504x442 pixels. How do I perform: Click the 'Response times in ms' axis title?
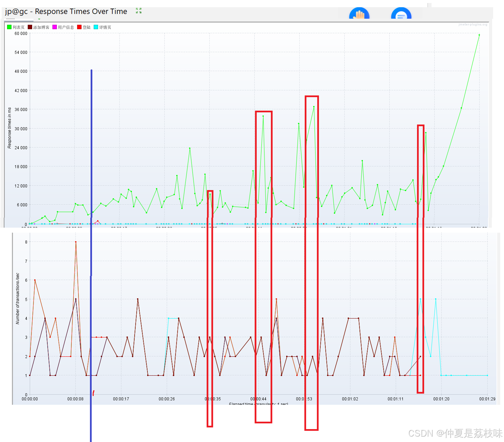click(x=9, y=128)
